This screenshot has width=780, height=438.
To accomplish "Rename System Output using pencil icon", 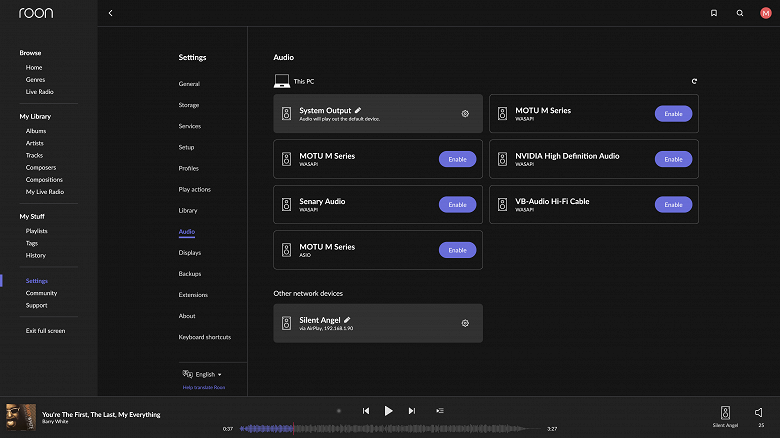I will (358, 110).
